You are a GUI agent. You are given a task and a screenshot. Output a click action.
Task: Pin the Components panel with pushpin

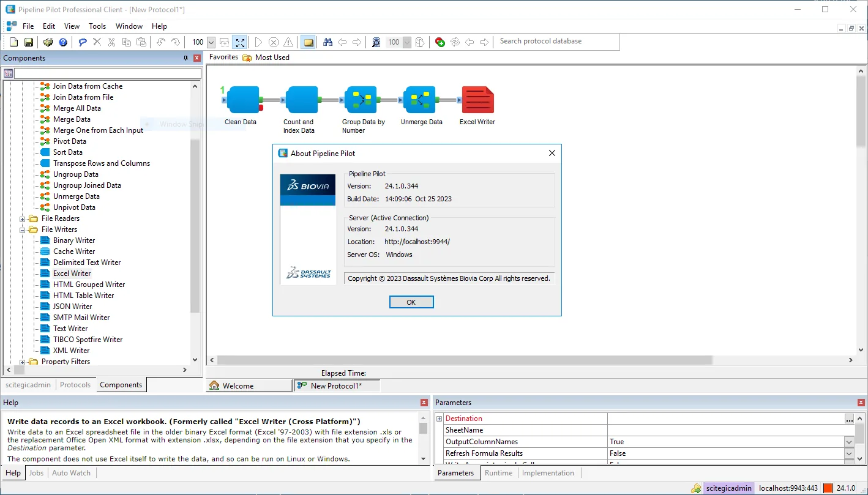pos(186,58)
